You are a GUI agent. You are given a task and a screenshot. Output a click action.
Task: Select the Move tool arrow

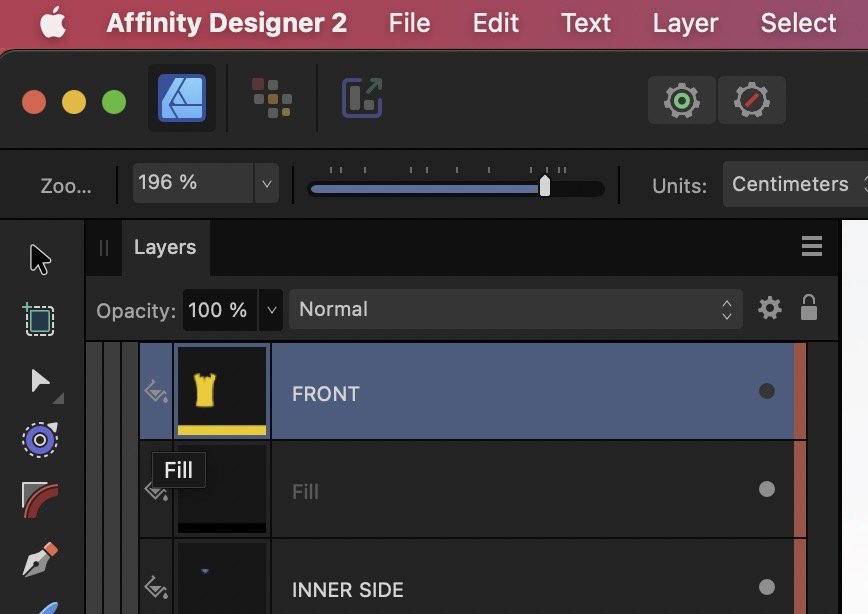tap(40, 259)
